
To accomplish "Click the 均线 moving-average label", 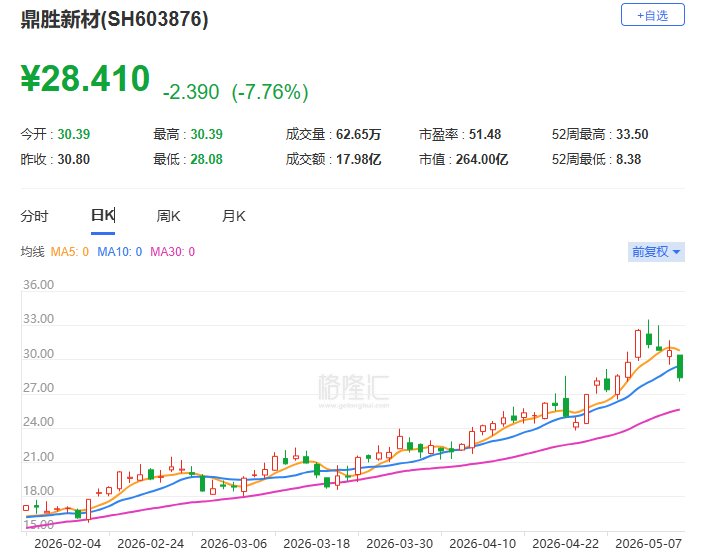I will (32, 252).
